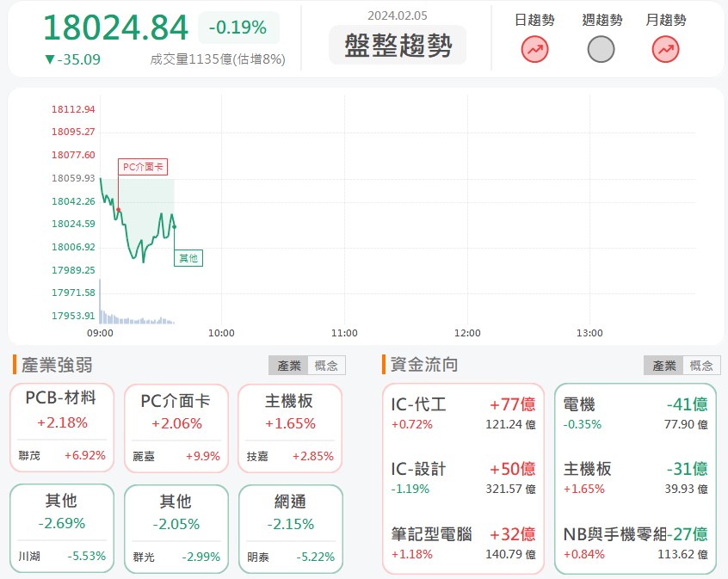Click the monthly trend red arrow icon
This screenshot has width=728, height=579.
pyautogui.click(x=665, y=50)
